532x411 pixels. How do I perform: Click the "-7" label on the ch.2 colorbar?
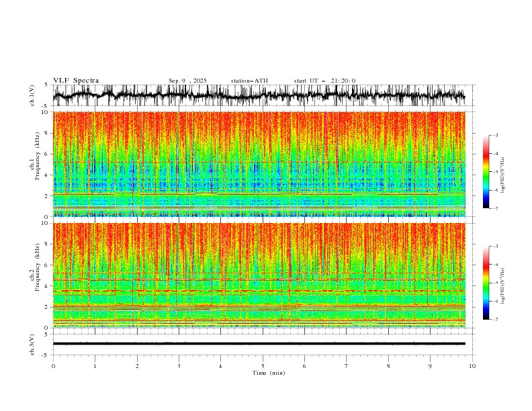pyautogui.click(x=495, y=320)
